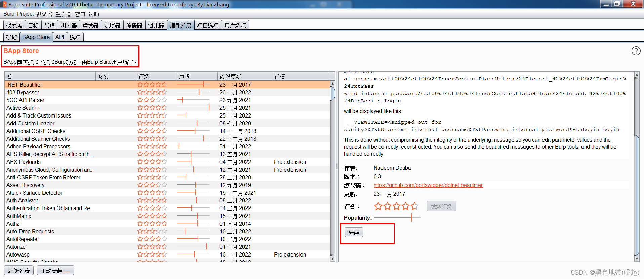Open the help question mark icon
Image resolution: width=644 pixels, height=279 pixels.
636,51
